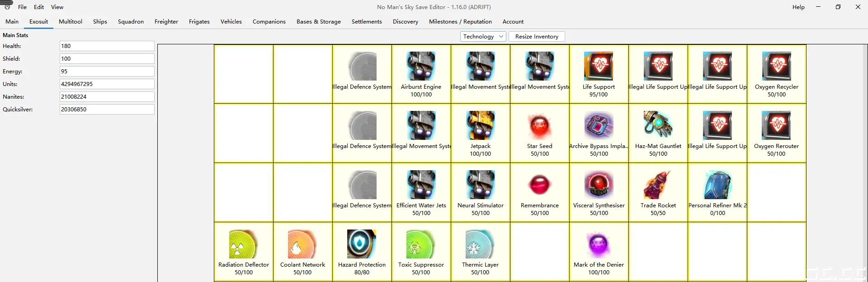Screen dimensions: 868x282
Task: Select the Neural Stimulator icon
Action: pyautogui.click(x=481, y=185)
